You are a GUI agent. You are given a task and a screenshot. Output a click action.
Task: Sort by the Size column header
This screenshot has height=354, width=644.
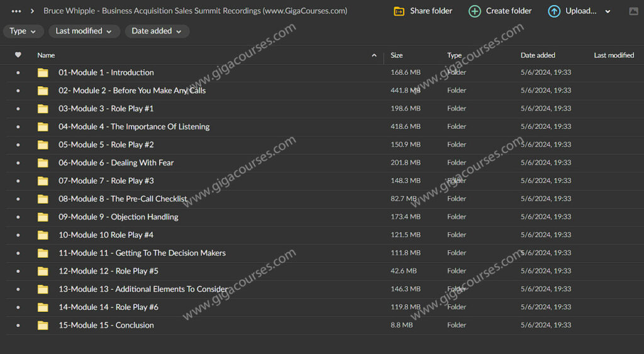click(397, 55)
